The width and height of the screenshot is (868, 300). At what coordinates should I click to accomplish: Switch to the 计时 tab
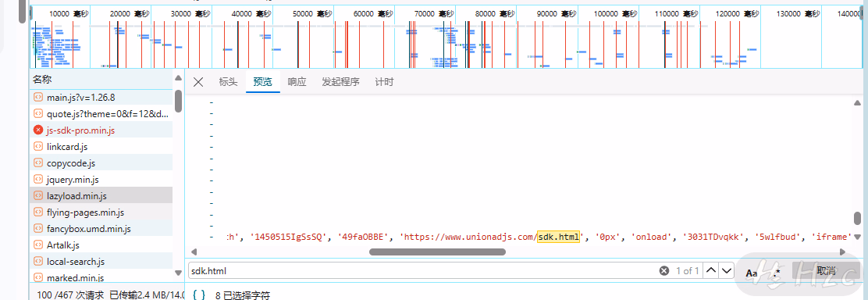[x=384, y=82]
